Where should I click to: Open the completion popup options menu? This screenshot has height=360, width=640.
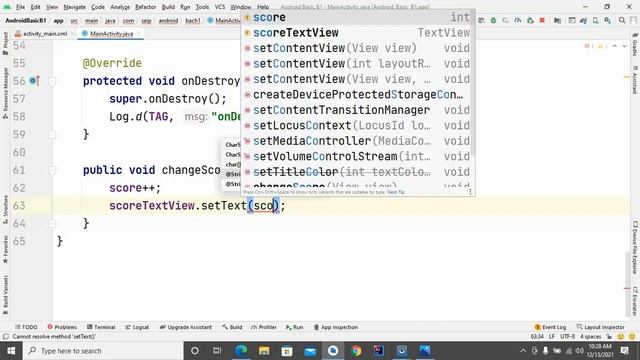coord(470,191)
